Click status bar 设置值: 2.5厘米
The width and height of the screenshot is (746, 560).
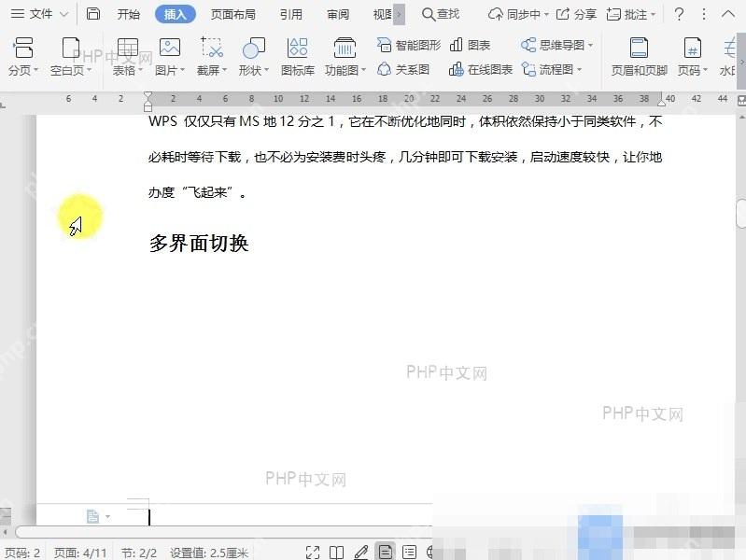[x=209, y=553]
